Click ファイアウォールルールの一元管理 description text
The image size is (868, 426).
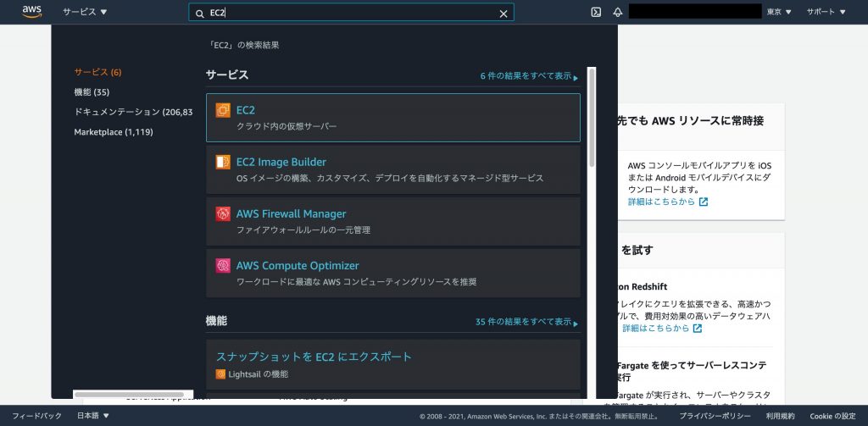click(x=303, y=230)
